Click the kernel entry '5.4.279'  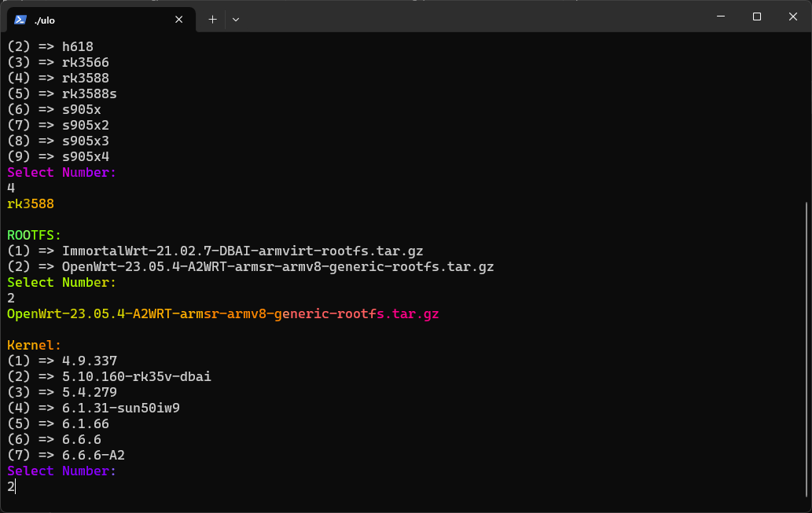coord(62,392)
